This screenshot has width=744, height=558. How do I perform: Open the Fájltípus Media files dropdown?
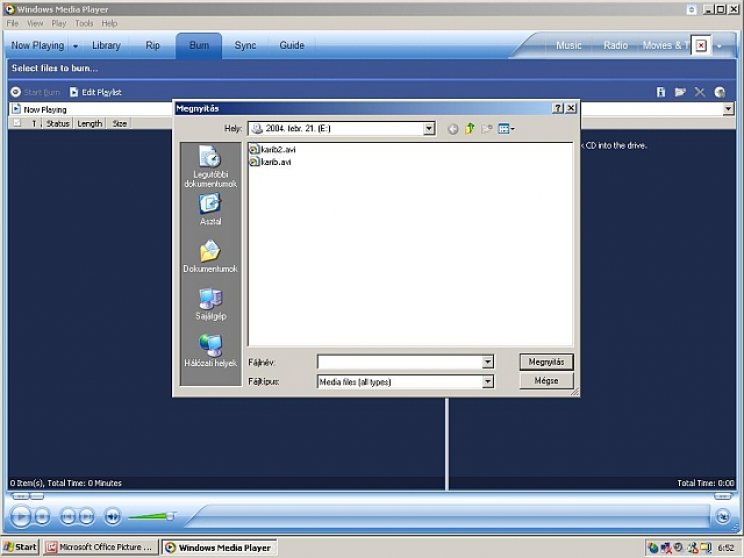487,381
